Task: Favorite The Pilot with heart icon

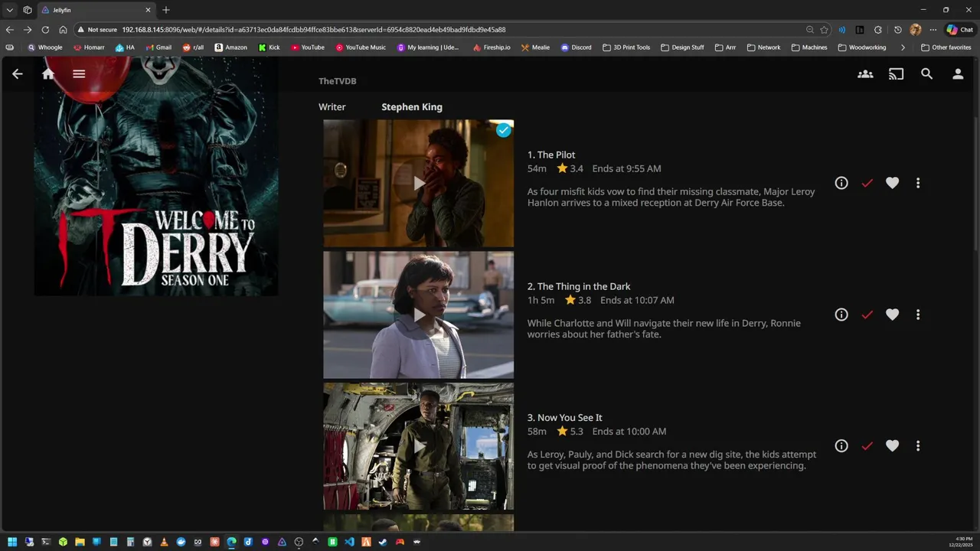Action: point(892,183)
